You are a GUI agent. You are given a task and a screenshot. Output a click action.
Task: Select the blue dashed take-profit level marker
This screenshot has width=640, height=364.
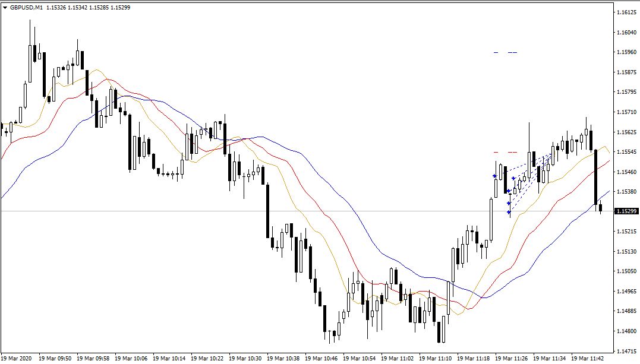(505, 53)
